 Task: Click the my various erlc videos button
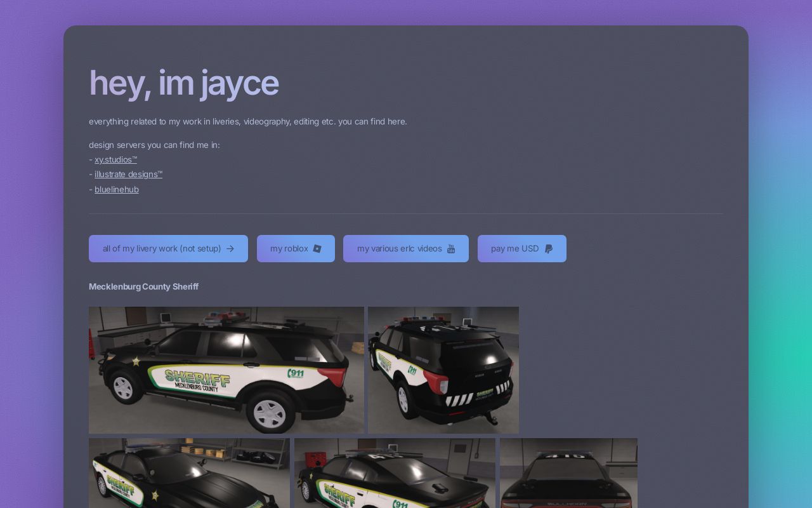coord(406,248)
